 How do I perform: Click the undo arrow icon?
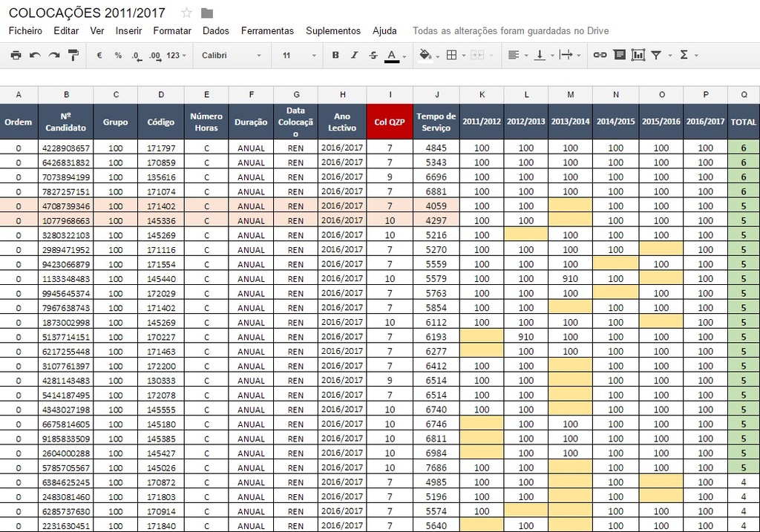coord(35,55)
